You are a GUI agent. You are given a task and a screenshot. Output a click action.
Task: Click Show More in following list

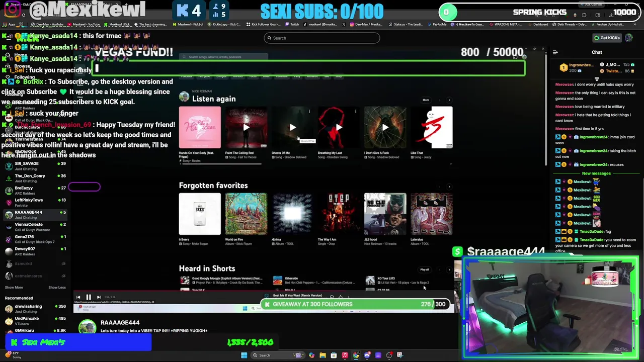pos(14,287)
